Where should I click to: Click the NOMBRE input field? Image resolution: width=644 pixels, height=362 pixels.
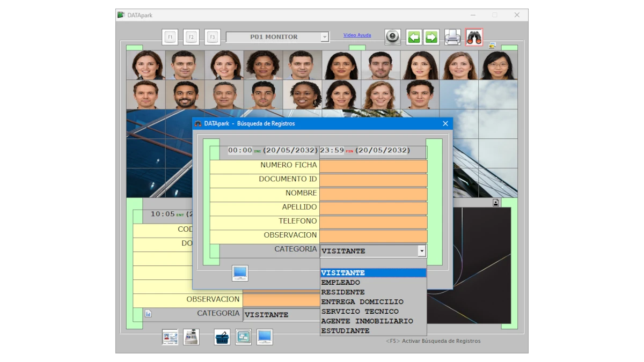(372, 193)
